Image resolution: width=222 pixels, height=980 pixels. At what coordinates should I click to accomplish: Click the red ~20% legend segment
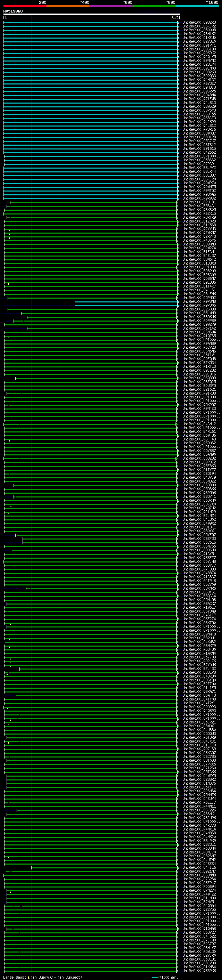(x=25, y=6)
